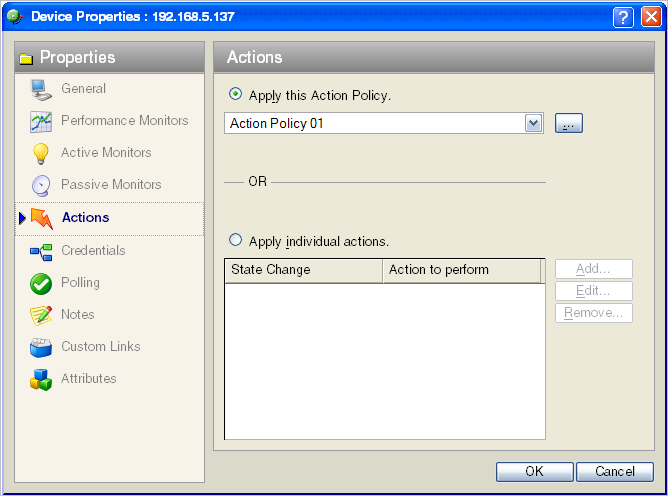The height and width of the screenshot is (496, 668).
Task: Confirm with the OK button
Action: click(x=535, y=472)
